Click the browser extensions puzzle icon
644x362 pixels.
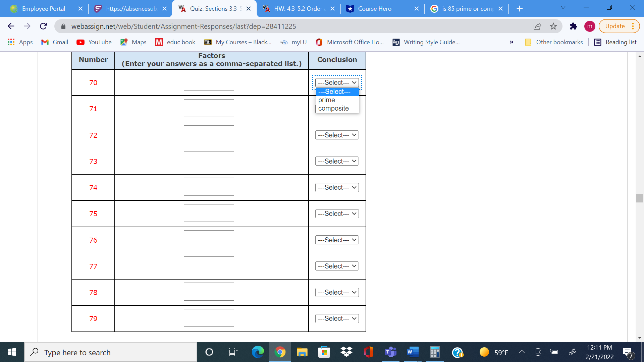(x=573, y=26)
